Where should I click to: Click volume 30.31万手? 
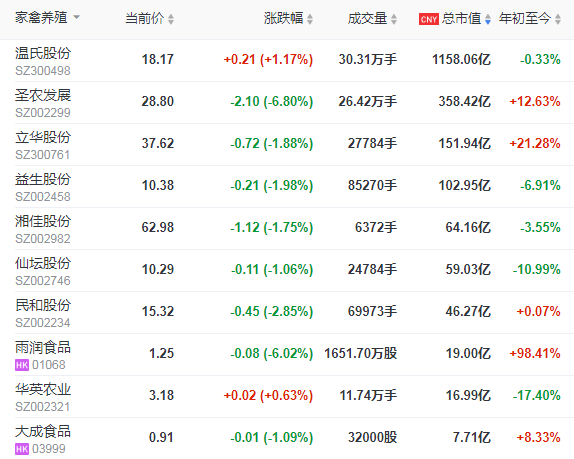368,59
